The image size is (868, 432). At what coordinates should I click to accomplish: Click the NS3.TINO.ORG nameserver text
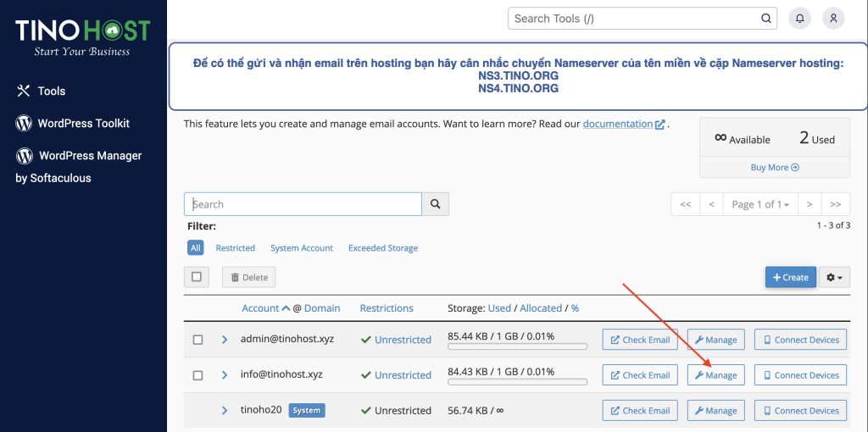[x=518, y=75]
